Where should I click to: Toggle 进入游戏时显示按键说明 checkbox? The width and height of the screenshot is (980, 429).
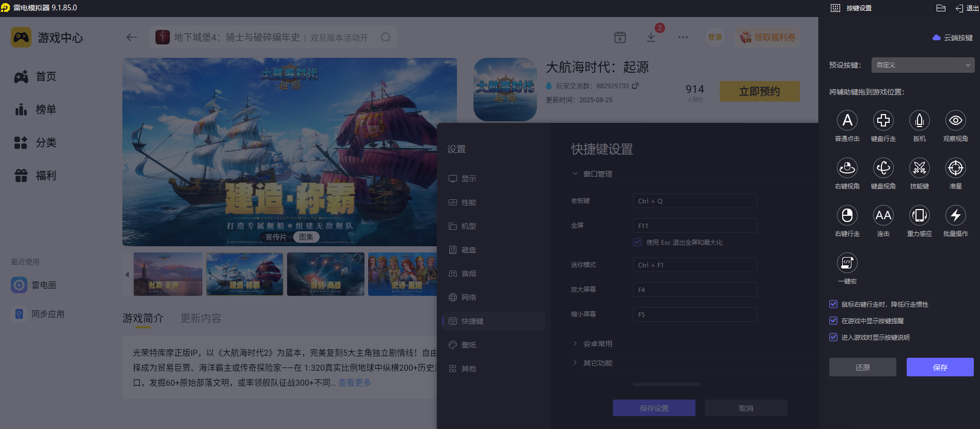833,337
